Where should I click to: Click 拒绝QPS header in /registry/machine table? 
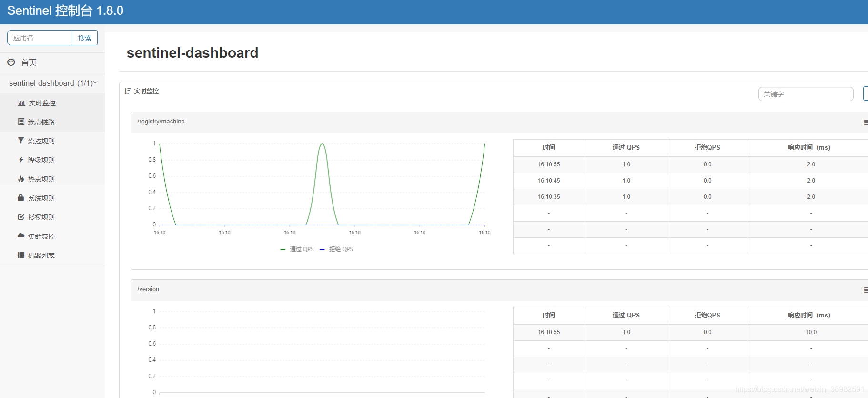[707, 147]
